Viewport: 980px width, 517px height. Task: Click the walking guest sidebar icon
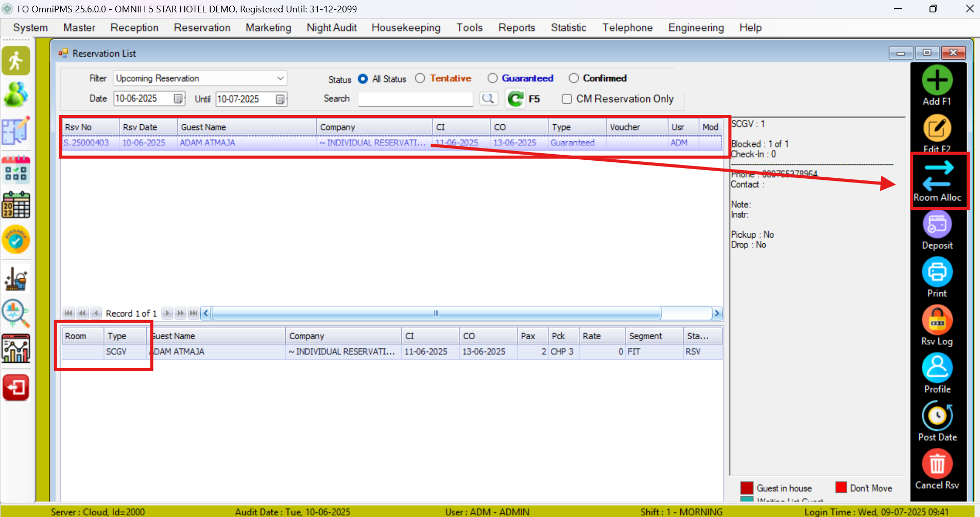pos(16,61)
